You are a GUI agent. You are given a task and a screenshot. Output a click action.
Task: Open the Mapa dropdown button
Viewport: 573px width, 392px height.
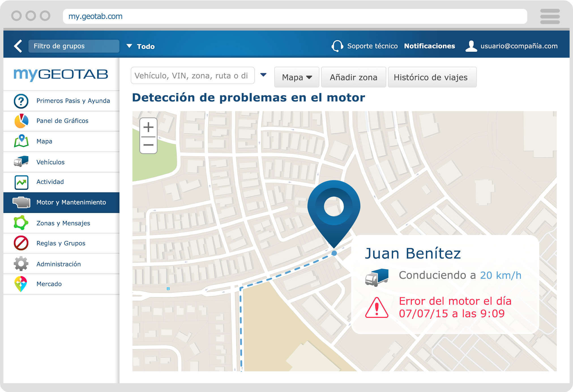coord(296,77)
